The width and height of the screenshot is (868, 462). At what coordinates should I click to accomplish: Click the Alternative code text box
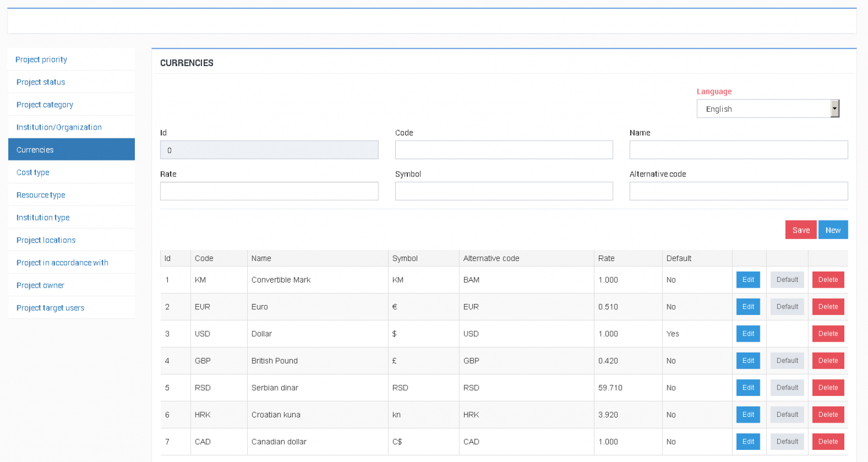pos(738,191)
